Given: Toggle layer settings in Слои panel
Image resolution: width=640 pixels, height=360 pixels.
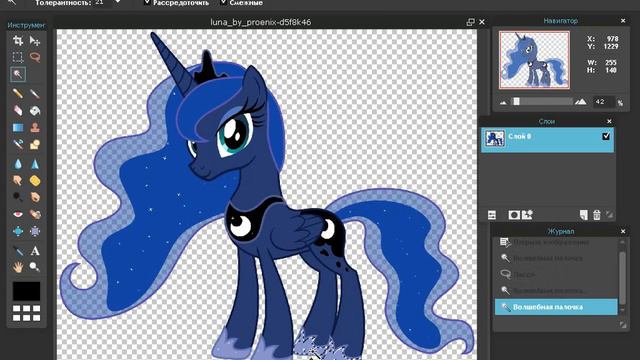Looking at the screenshot, I should [492, 215].
